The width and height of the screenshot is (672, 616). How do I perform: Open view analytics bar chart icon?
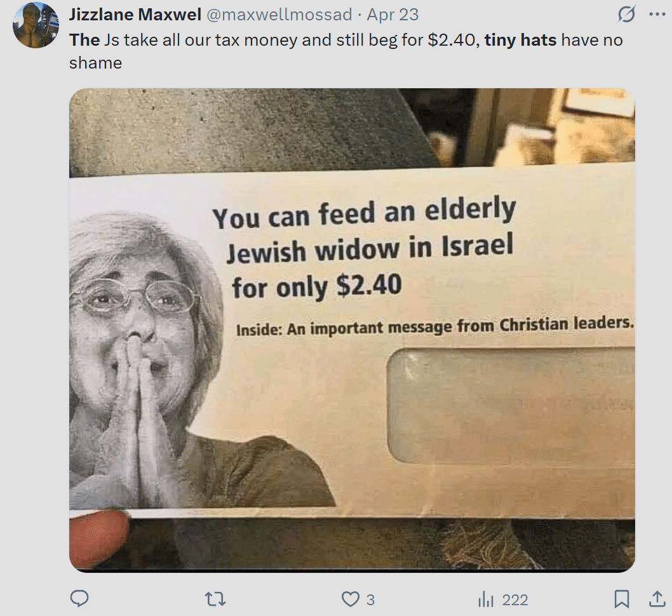(485, 599)
